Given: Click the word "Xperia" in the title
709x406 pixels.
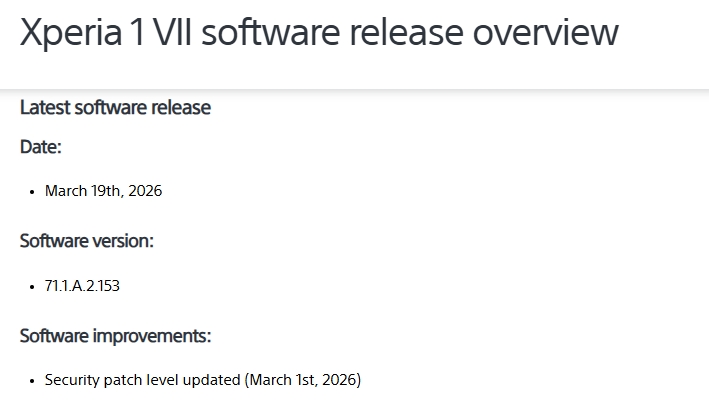Looking at the screenshot, I should 68,32.
